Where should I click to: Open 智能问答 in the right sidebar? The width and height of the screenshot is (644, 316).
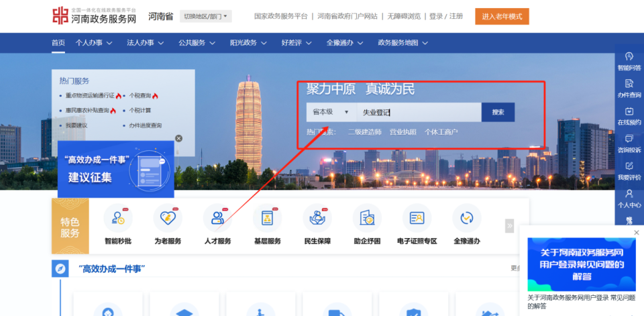[629, 62]
